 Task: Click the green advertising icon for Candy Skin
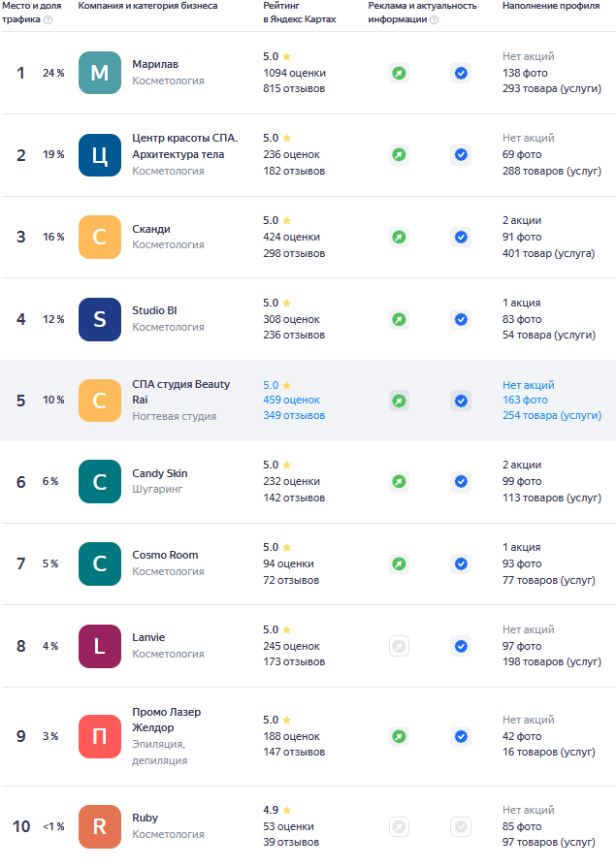click(399, 481)
